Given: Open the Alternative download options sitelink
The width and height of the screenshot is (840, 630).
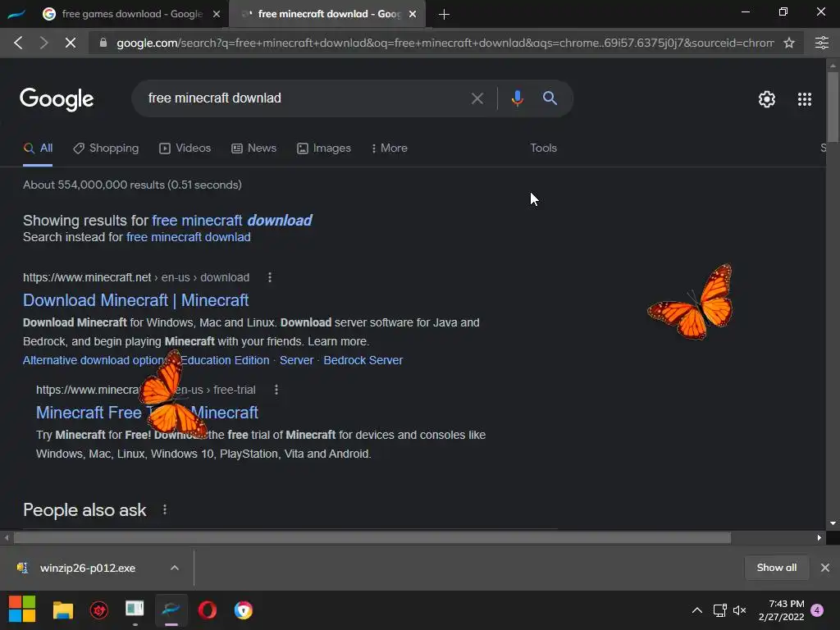Looking at the screenshot, I should 94,360.
